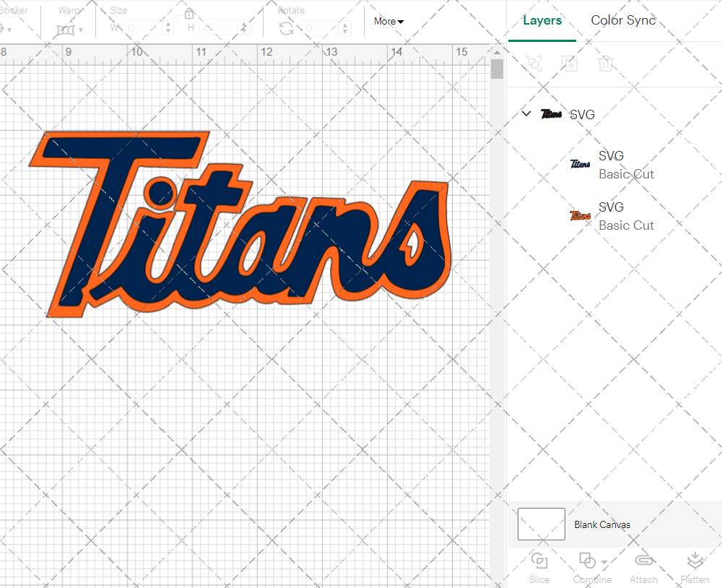722x588 pixels.
Task: Switch to the Layers tab
Action: click(x=542, y=20)
